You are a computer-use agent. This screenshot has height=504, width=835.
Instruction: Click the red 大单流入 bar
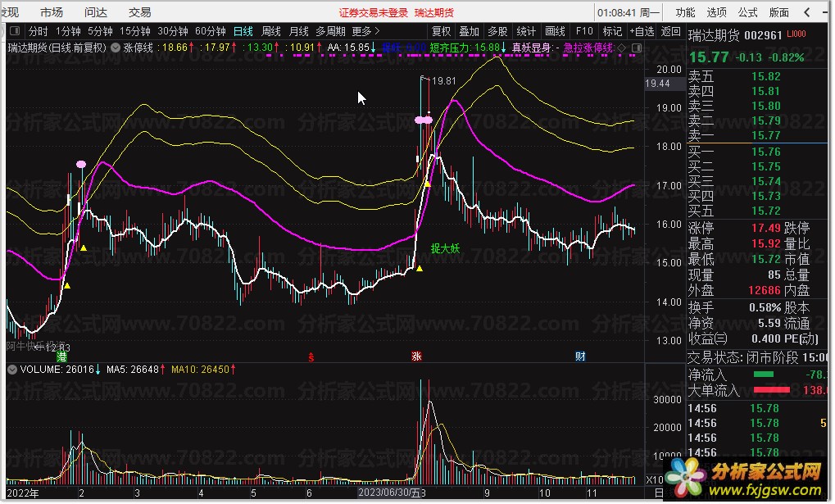pos(772,390)
